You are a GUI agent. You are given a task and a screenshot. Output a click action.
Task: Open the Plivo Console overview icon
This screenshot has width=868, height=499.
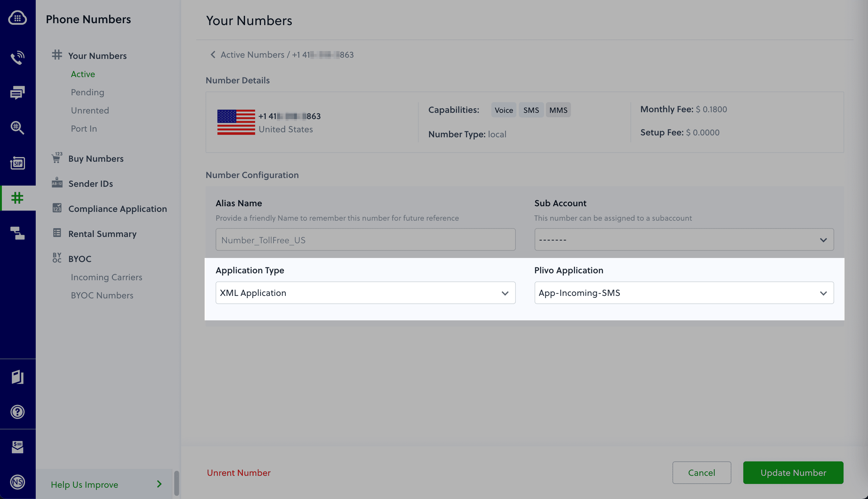18,18
